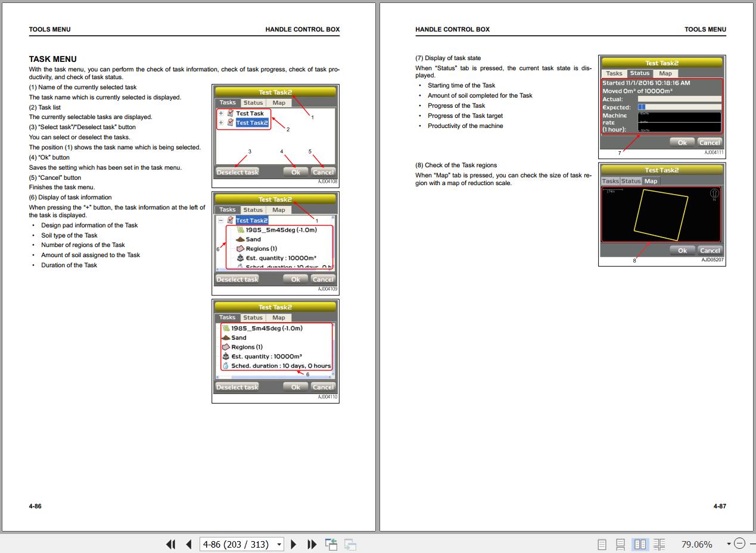Viewport: 756px width, 553px height.
Task: Click the Ok button in figure AJD04111
Action: pos(682,142)
